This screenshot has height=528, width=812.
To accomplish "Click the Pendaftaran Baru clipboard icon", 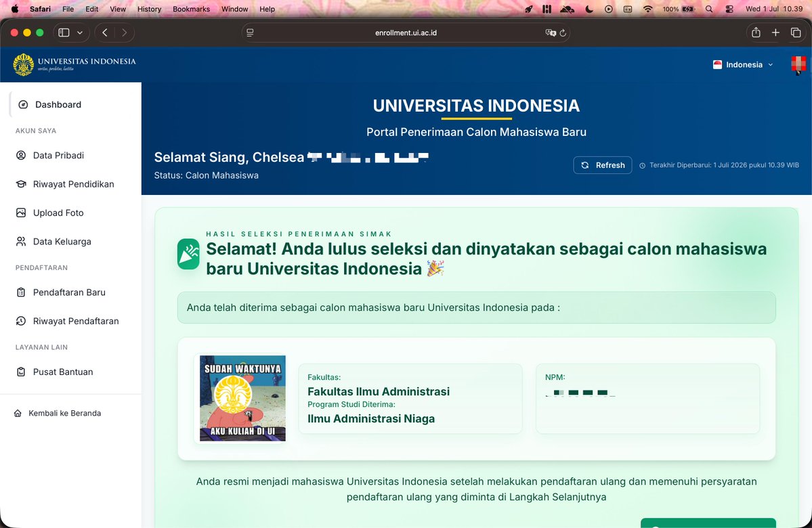I will tap(21, 292).
